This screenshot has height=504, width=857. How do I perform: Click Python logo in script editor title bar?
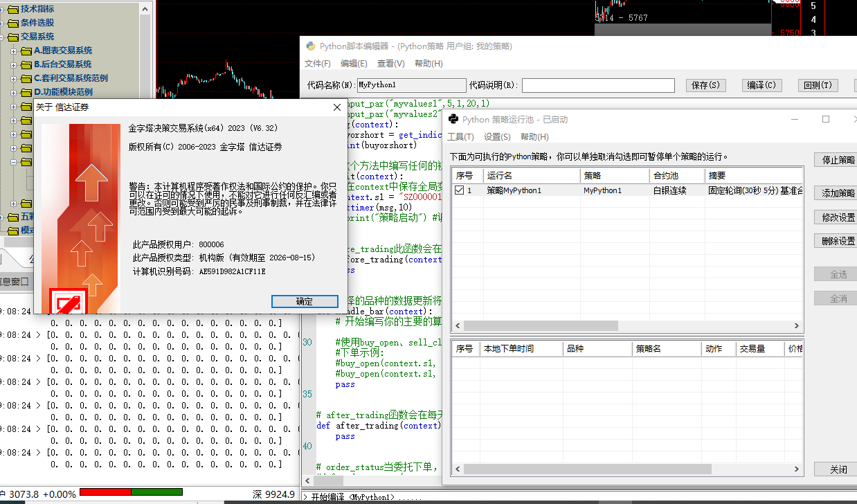coord(311,46)
